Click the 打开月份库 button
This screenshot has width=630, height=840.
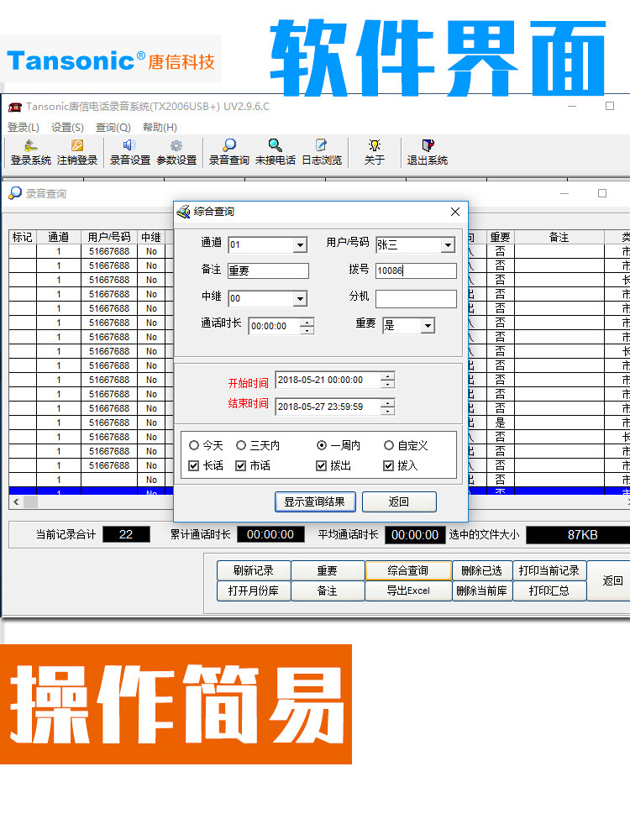coord(254,591)
